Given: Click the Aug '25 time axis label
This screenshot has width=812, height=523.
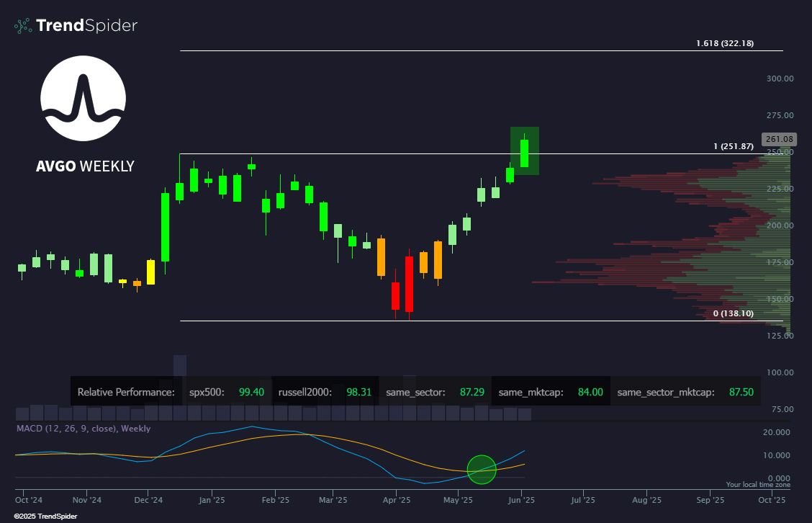Looking at the screenshot, I should [647, 500].
